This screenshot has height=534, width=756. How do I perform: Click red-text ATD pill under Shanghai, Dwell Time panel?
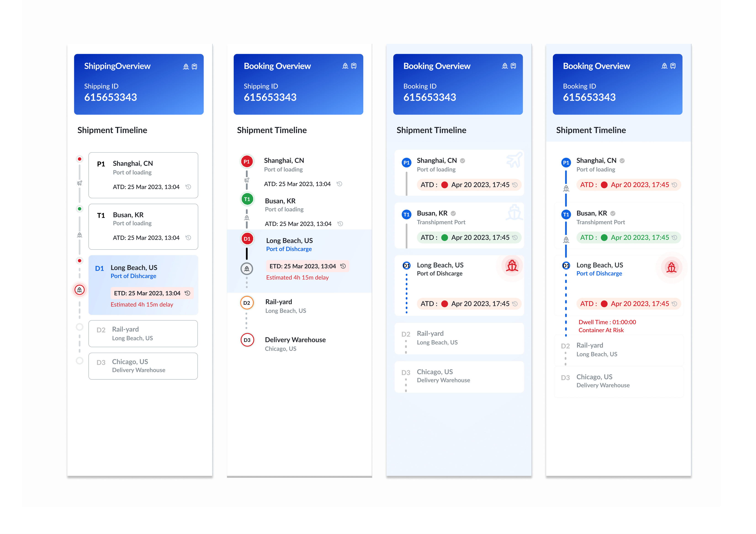[x=629, y=184]
